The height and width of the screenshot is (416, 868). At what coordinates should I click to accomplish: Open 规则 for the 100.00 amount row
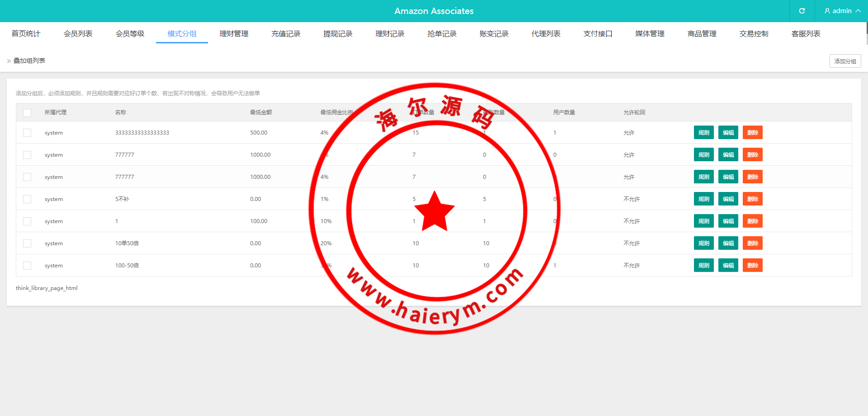pyautogui.click(x=703, y=221)
